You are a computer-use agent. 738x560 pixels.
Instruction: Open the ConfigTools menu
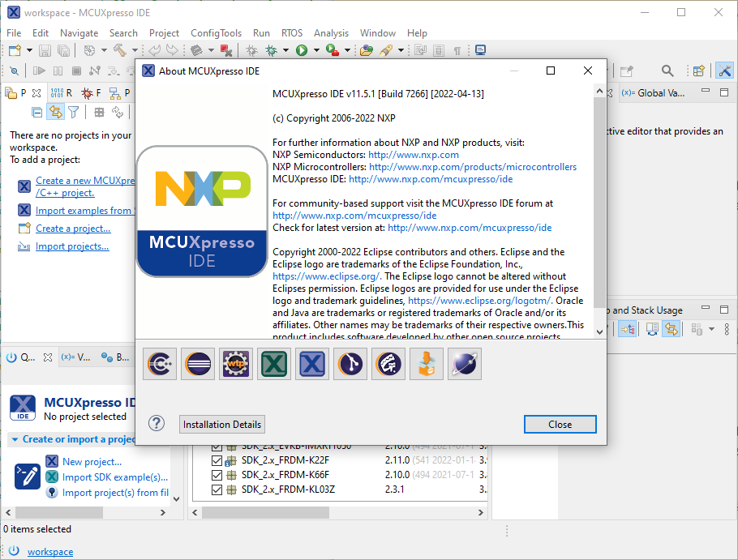216,33
